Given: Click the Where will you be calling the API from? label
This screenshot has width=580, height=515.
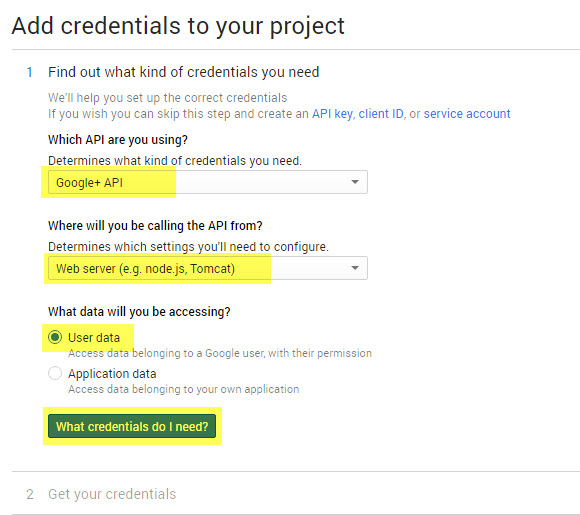Looking at the screenshot, I should 155,226.
